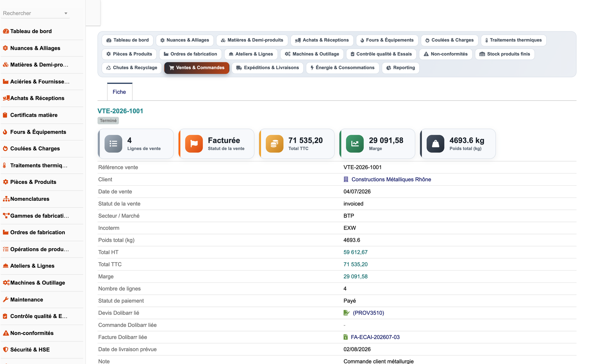
Task: Click the Sécurité & HSE shield icon
Action: (x=5, y=349)
